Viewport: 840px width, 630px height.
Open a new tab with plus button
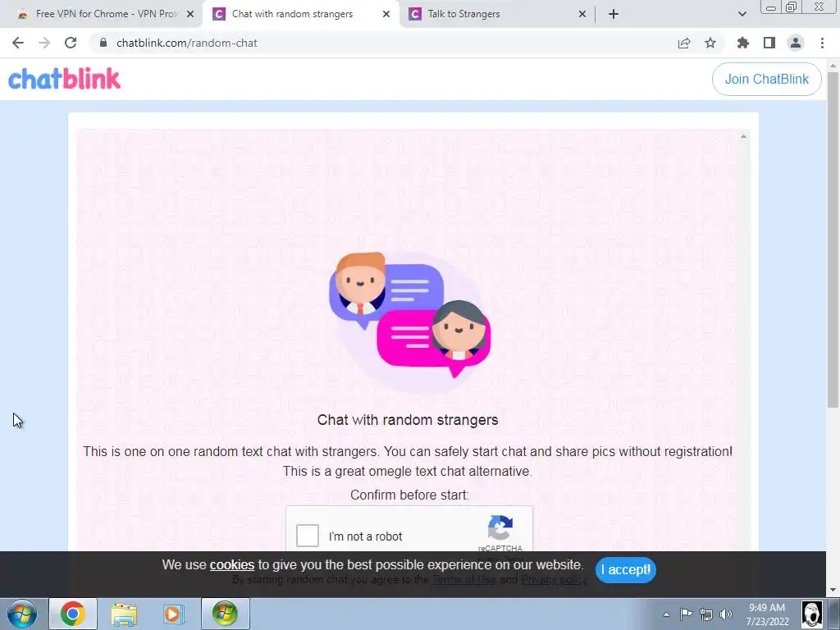point(614,14)
